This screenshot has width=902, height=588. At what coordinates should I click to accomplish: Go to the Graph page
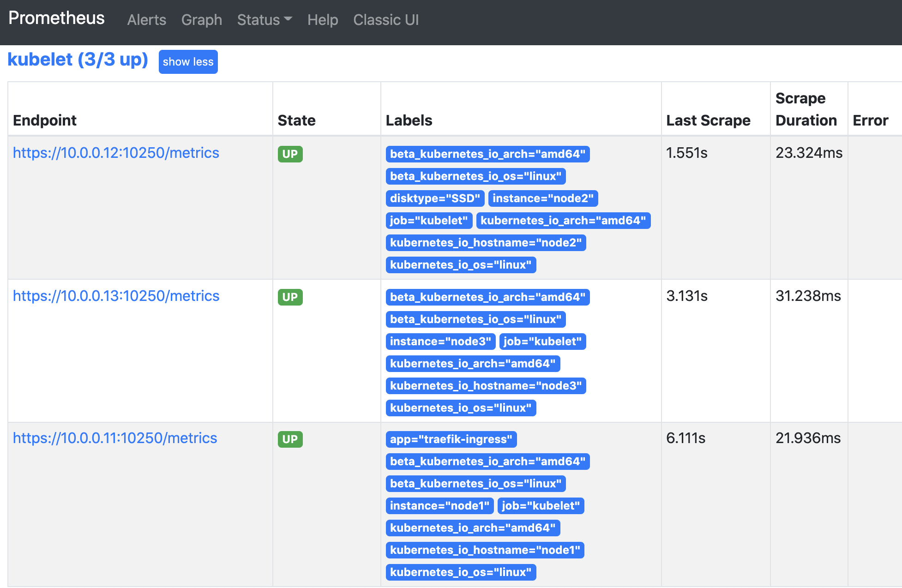[201, 20]
